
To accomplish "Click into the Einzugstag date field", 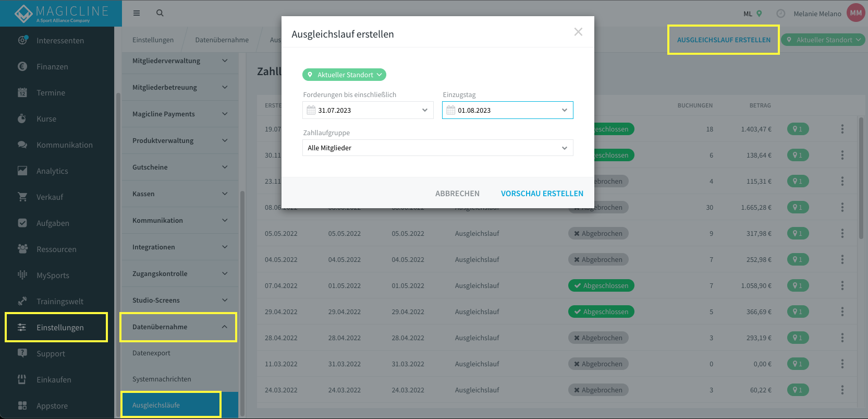I will pos(507,110).
